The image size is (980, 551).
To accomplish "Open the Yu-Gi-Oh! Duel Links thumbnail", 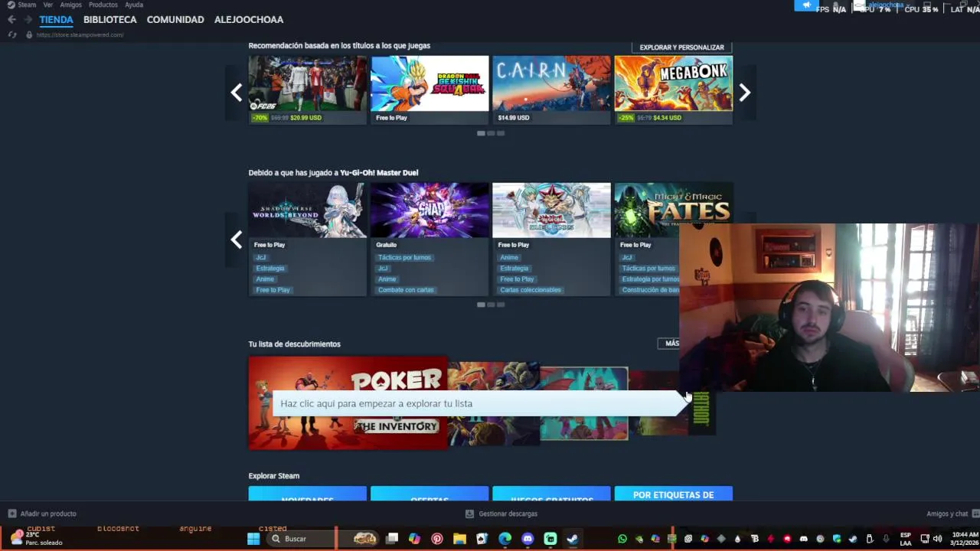I will point(551,210).
